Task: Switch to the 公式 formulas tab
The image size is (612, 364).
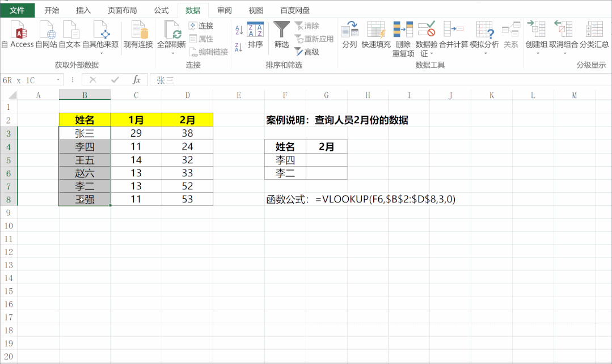Action: click(x=161, y=10)
